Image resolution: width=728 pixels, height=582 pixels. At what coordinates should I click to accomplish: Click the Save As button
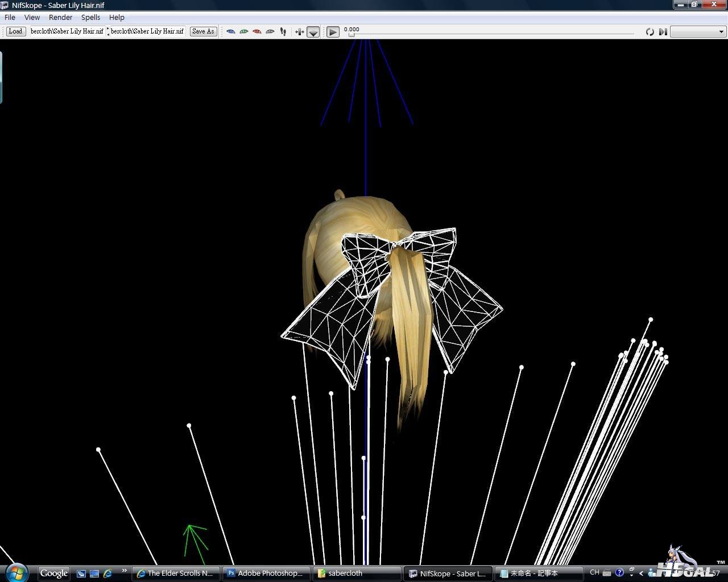point(203,31)
